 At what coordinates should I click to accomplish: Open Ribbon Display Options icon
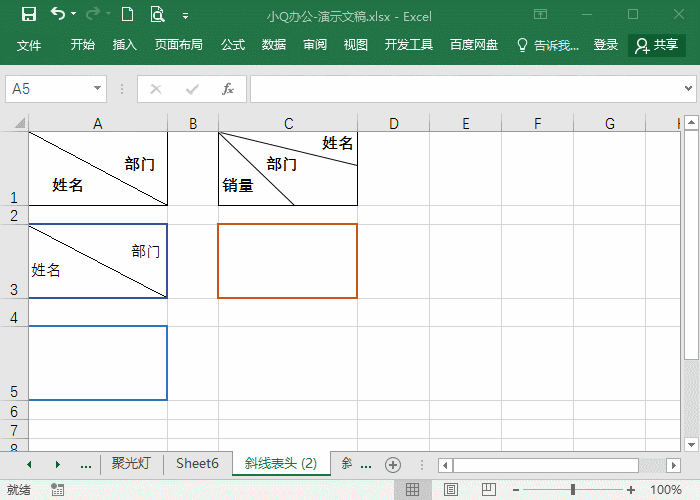540,14
